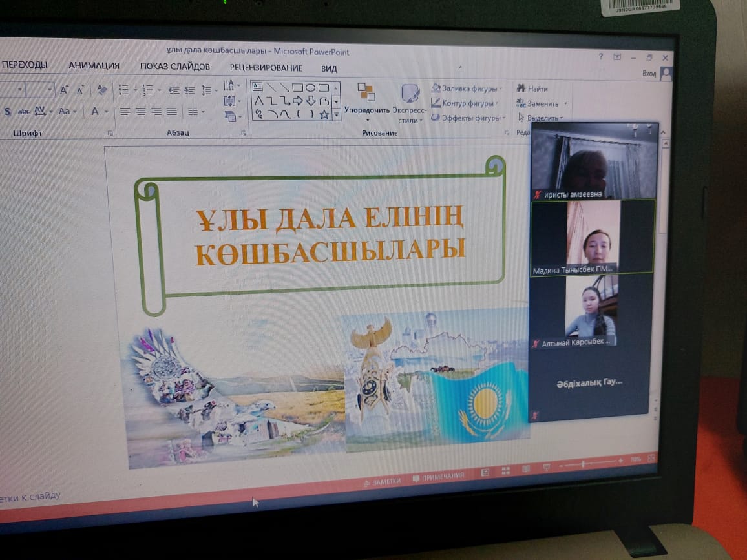Click the zoom slider in status bar
The image size is (747, 560).
(584, 463)
